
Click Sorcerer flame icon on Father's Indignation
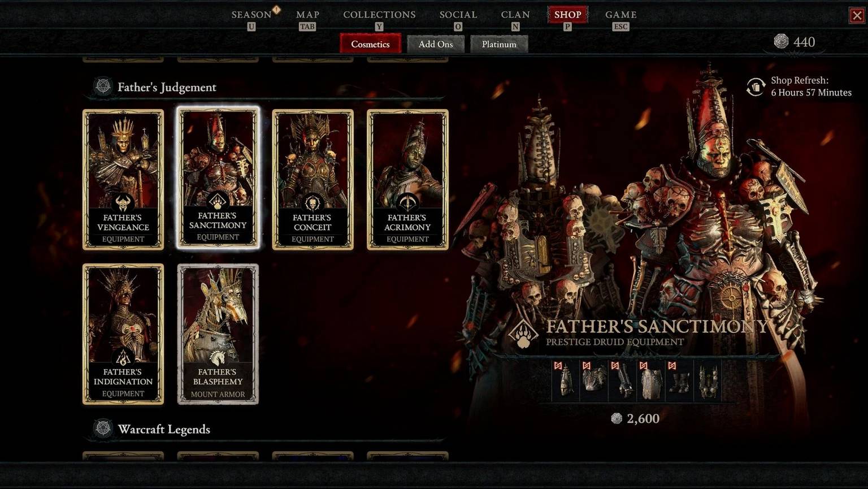pos(123,357)
